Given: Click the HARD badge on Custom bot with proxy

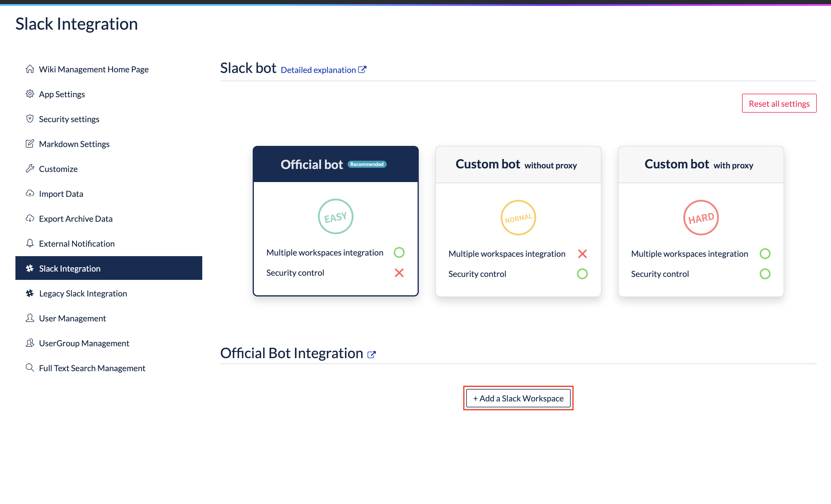Looking at the screenshot, I should tap(701, 217).
